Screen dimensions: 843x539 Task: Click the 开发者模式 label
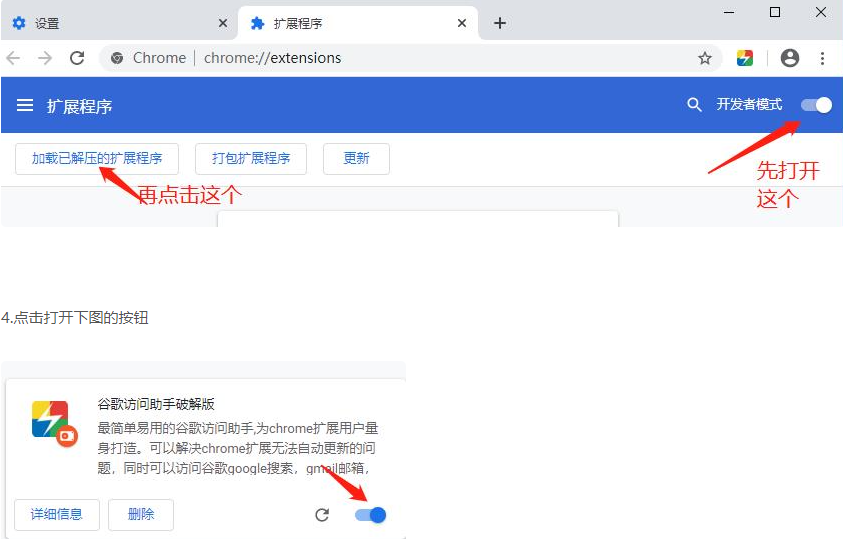[749, 104]
